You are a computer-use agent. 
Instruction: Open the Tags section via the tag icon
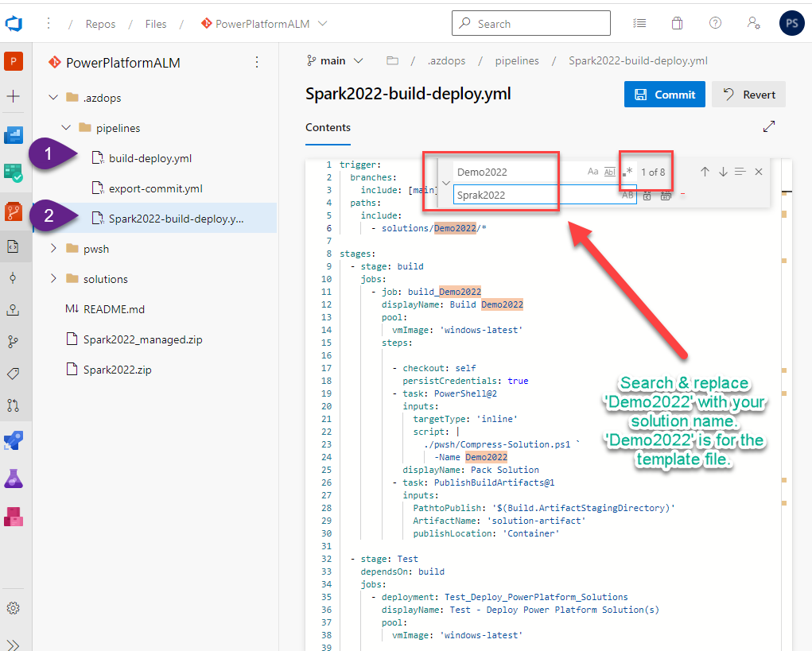click(14, 374)
